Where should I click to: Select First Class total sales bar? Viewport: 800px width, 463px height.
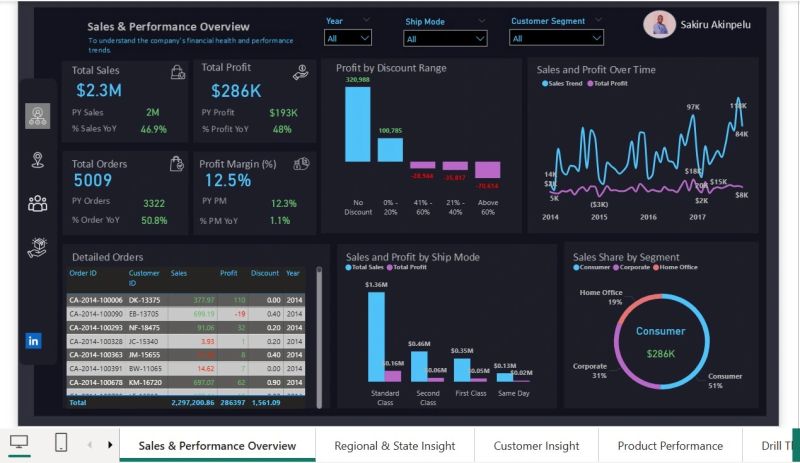(462, 370)
